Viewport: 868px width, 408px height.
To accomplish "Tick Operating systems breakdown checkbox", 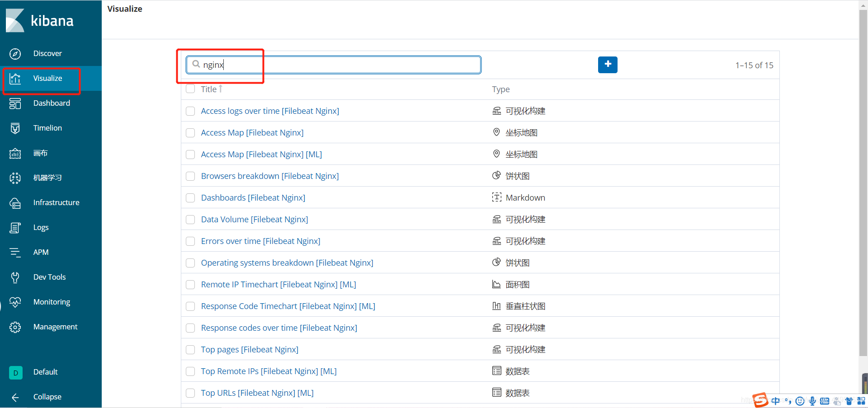I will 190,263.
